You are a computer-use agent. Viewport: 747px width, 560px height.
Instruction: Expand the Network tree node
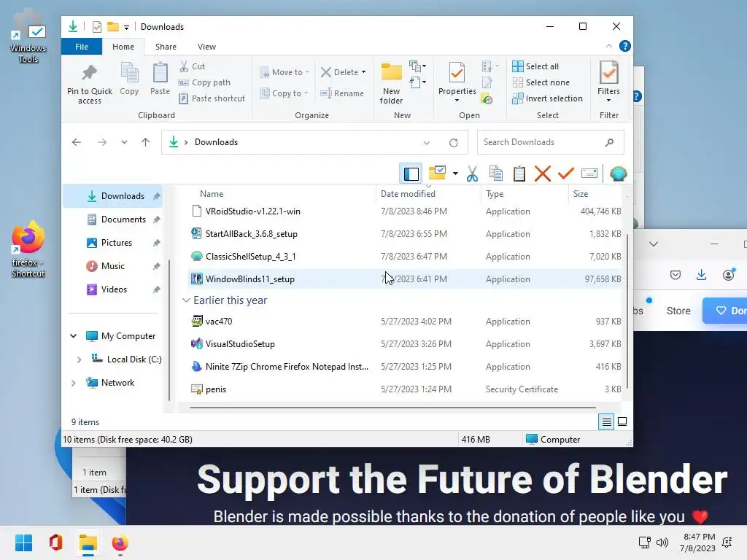(x=74, y=382)
